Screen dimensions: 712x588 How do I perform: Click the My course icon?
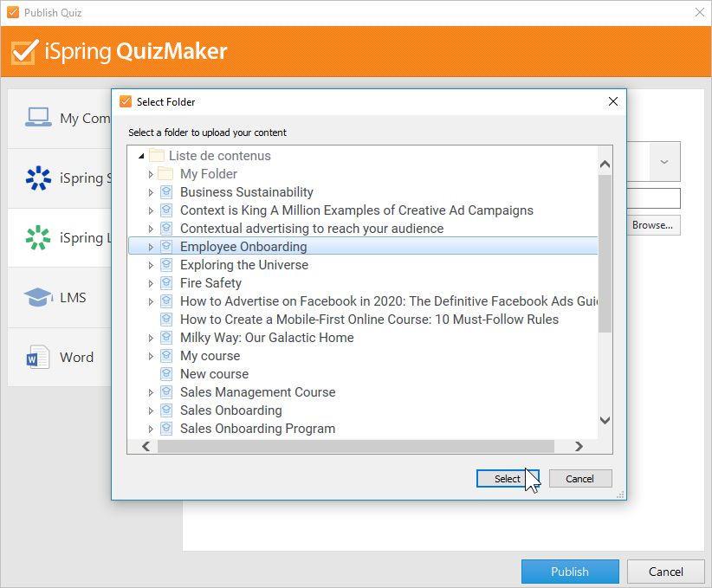pyautogui.click(x=166, y=356)
